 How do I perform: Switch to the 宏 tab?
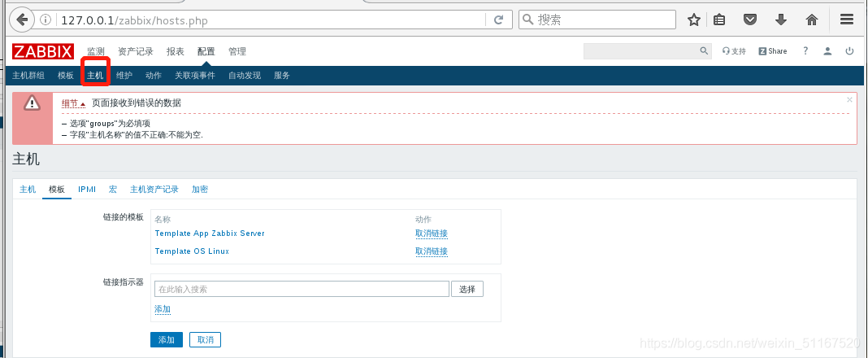[x=113, y=190]
